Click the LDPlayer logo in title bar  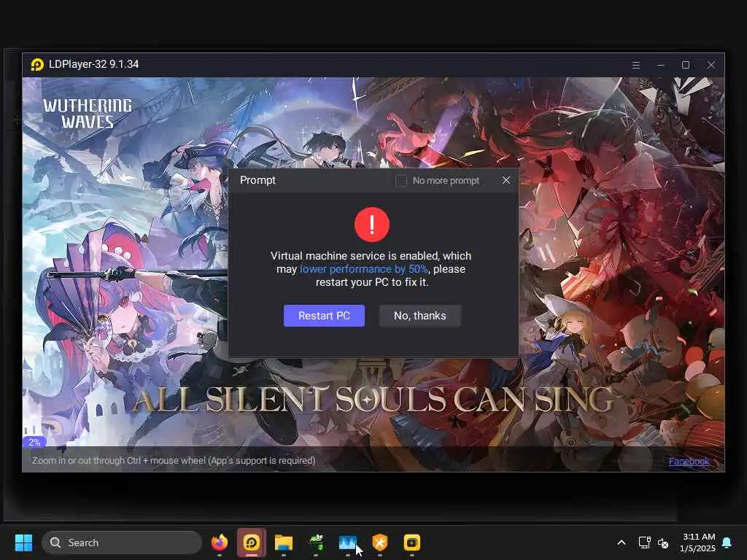tap(37, 64)
